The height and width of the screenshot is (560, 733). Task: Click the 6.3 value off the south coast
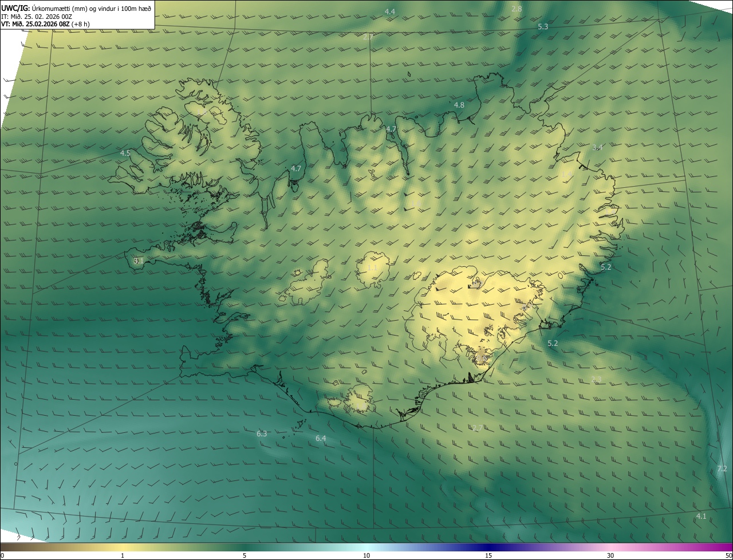[262, 433]
